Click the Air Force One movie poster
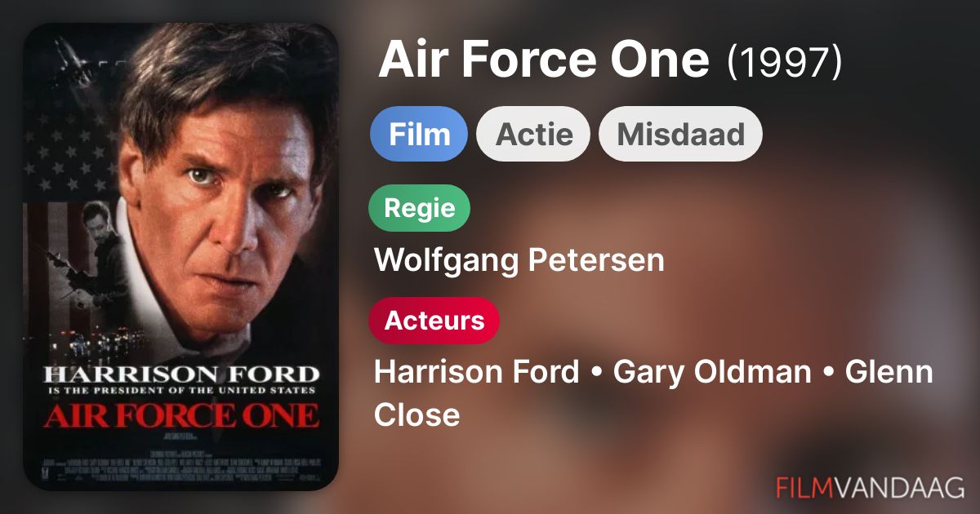The width and height of the screenshot is (980, 514). pos(180,257)
